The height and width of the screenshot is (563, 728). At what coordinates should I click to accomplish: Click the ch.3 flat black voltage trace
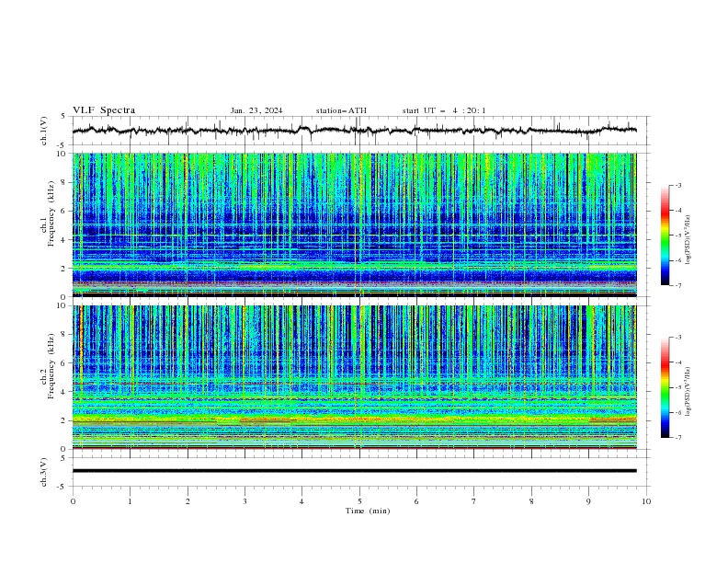[x=354, y=471]
